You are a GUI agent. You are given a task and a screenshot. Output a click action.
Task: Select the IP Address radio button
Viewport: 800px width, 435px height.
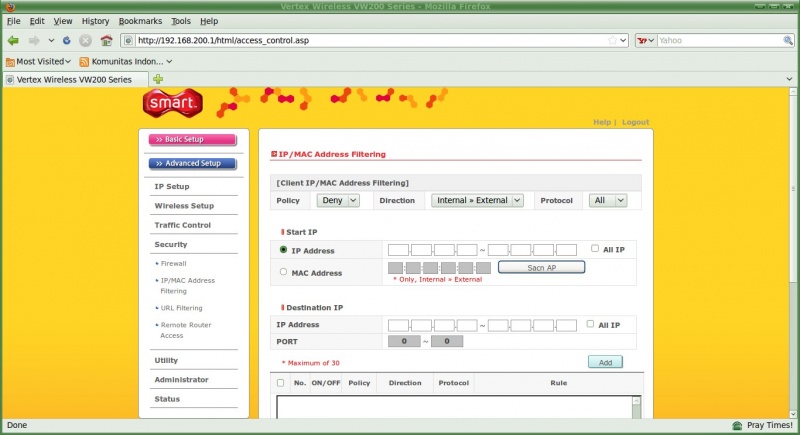point(284,250)
